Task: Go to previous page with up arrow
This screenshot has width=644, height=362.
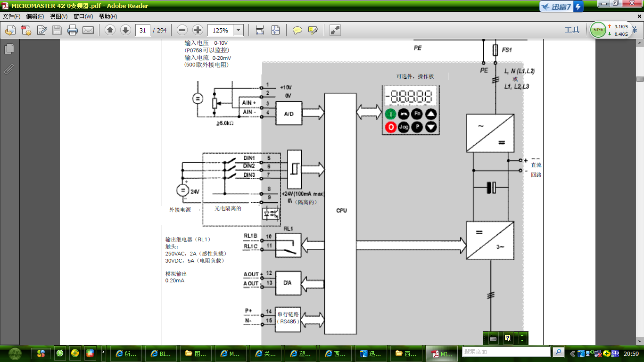Action: (x=110, y=30)
